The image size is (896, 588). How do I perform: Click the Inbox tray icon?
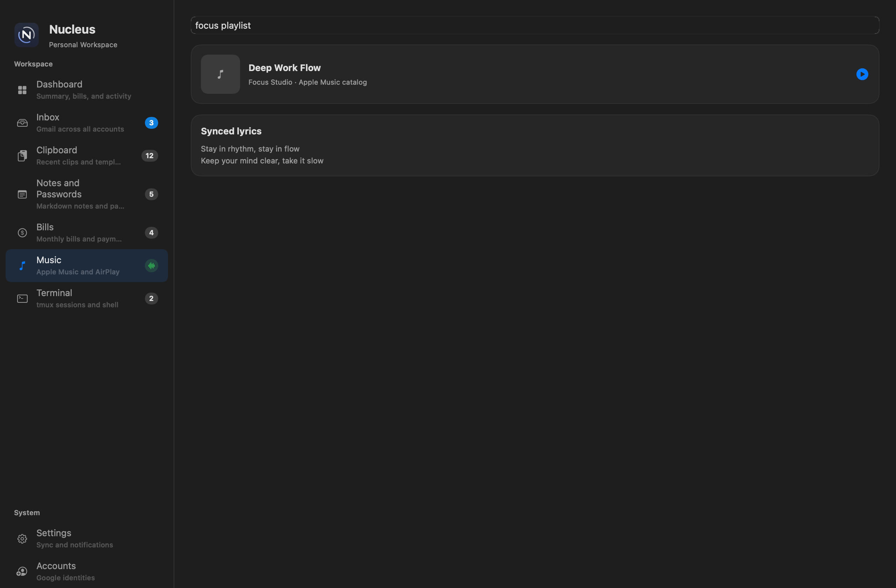point(22,123)
